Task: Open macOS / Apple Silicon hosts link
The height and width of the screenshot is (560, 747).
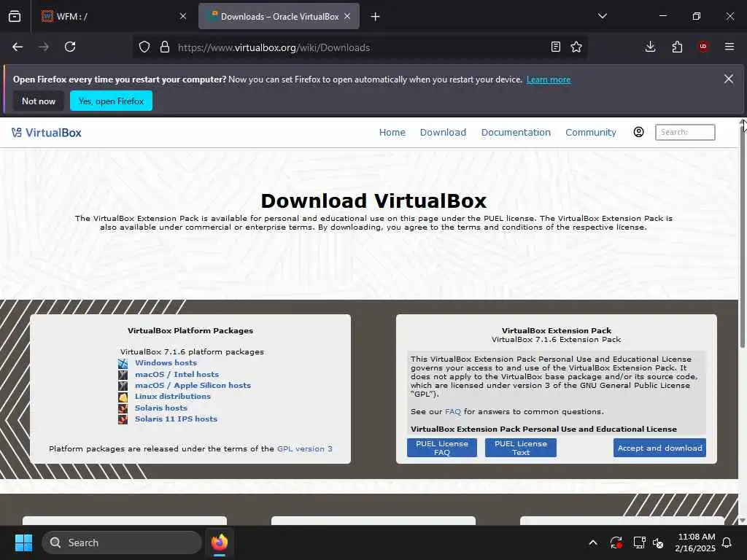Action: pos(193,385)
